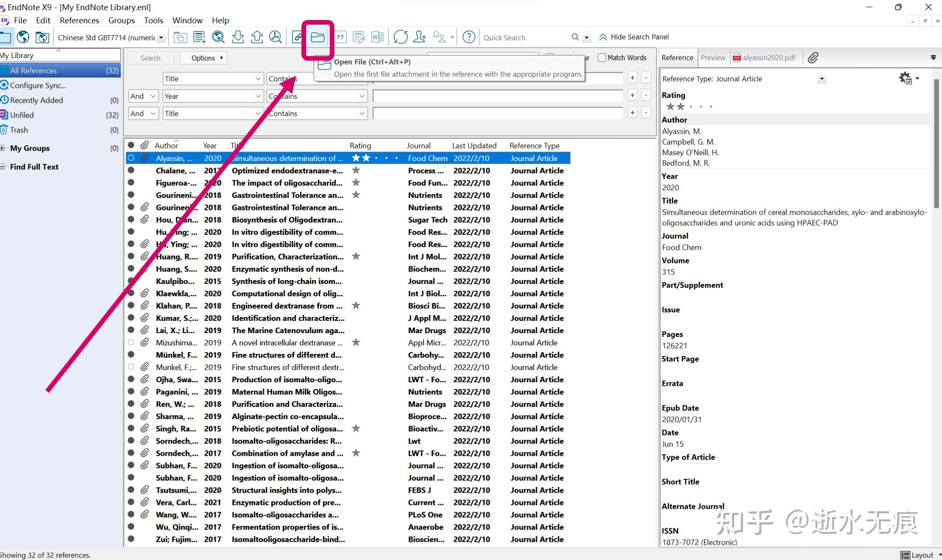Select the radio button on the Alyassin 2020 row

click(131, 158)
